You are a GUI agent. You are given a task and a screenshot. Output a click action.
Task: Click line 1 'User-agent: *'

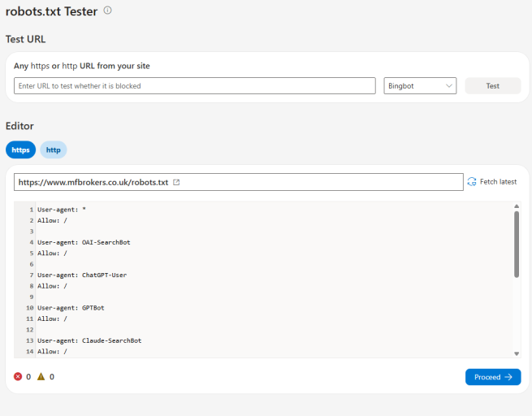(62, 210)
